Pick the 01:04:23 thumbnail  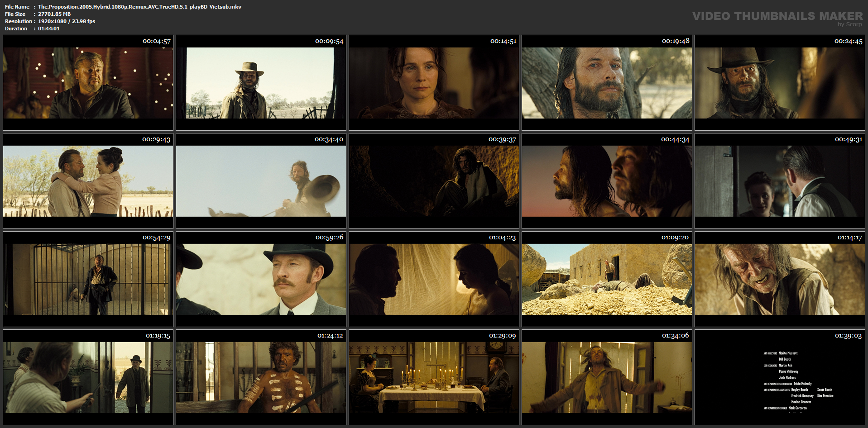434,279
